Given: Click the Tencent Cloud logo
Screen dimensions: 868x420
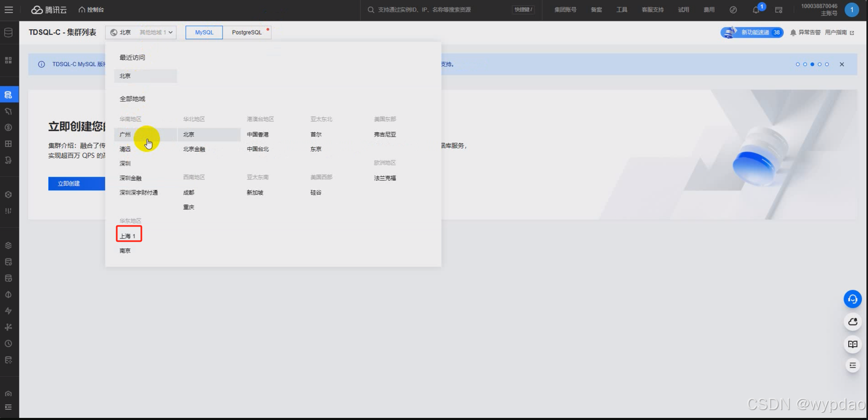Looking at the screenshot, I should [49, 9].
